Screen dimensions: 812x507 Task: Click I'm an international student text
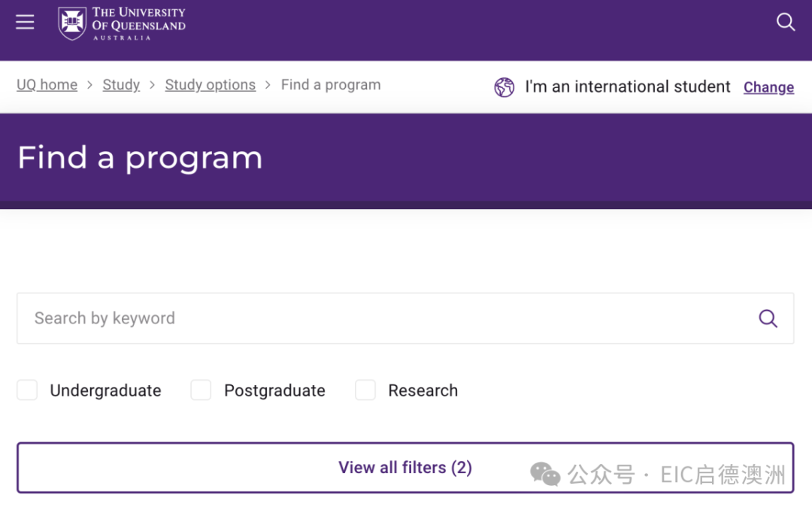point(628,87)
